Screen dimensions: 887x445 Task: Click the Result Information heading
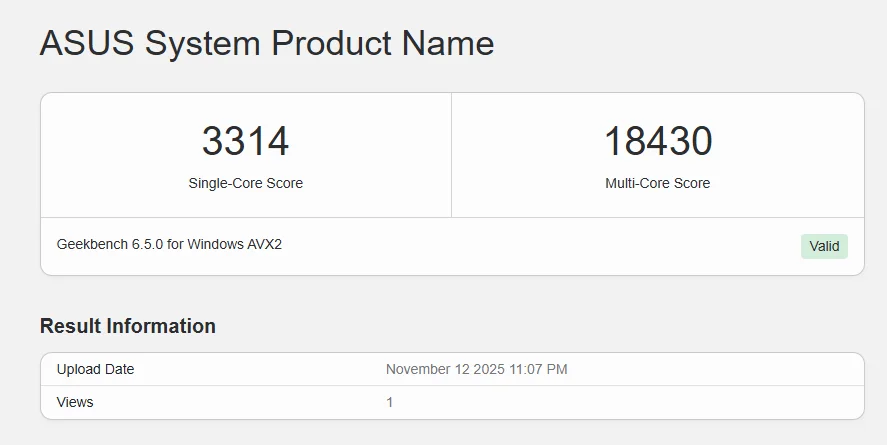point(127,326)
